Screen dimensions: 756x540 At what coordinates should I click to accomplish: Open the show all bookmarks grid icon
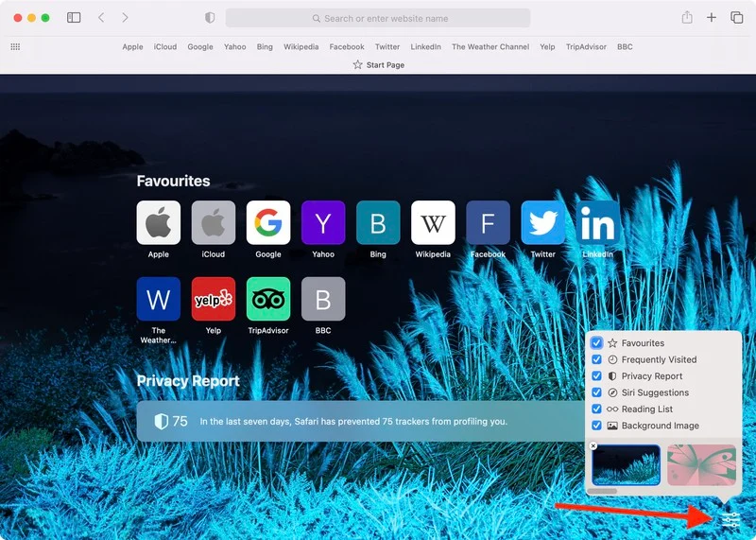[x=15, y=46]
